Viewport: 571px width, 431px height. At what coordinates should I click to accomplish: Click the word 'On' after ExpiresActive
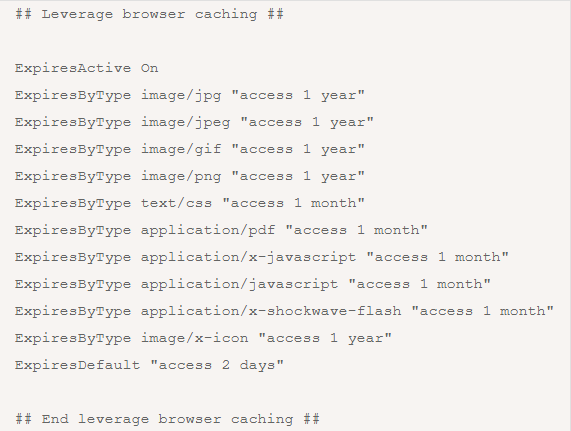pyautogui.click(x=150, y=68)
